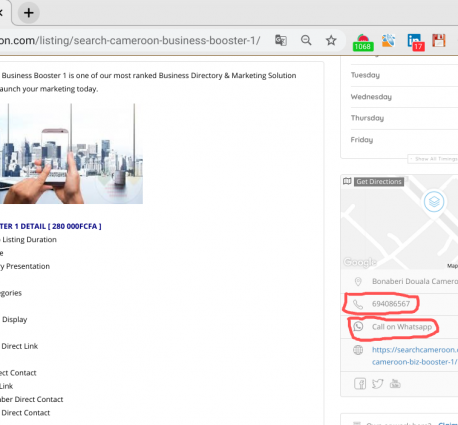Call phone number 694086567
This screenshot has width=458, height=425.
click(391, 304)
